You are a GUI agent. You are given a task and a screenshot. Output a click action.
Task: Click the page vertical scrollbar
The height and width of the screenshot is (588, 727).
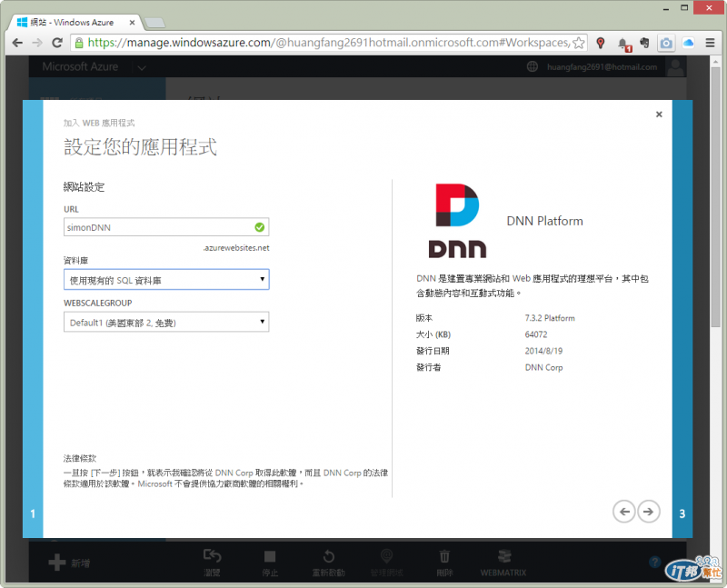coord(715,197)
